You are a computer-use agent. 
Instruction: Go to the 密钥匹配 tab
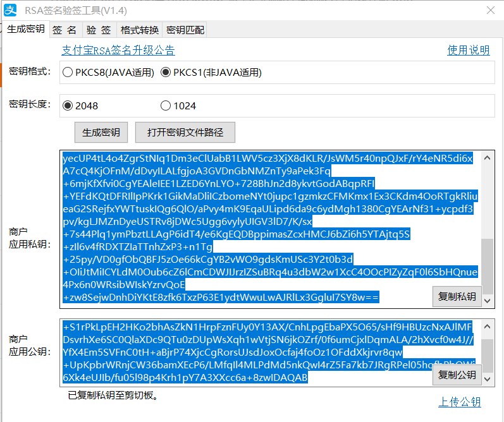pos(185,30)
